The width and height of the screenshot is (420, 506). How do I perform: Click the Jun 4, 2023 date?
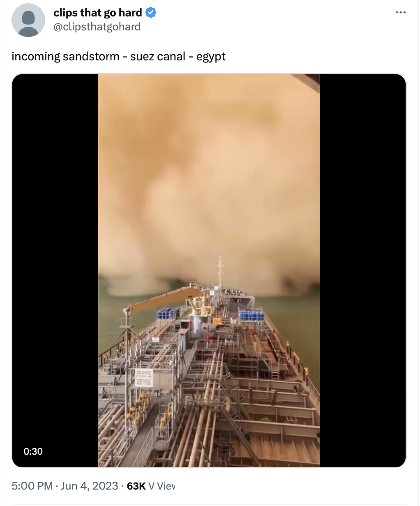(89, 486)
